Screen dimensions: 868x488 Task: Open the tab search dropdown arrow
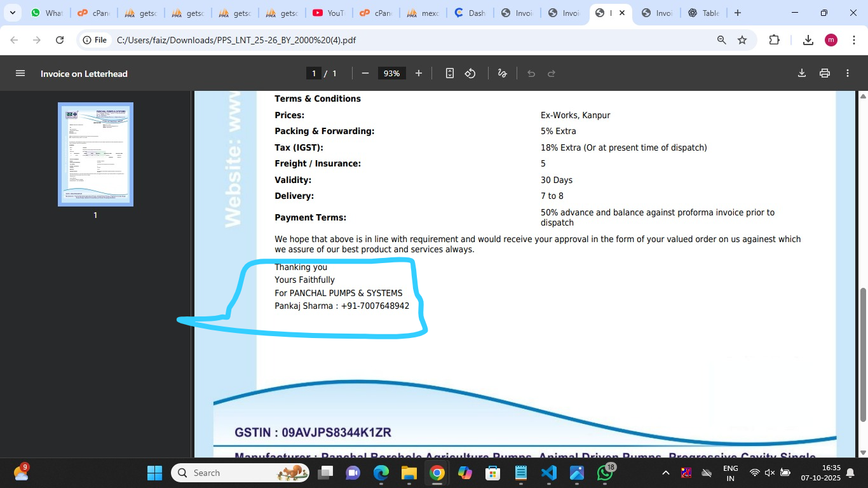tap(13, 13)
